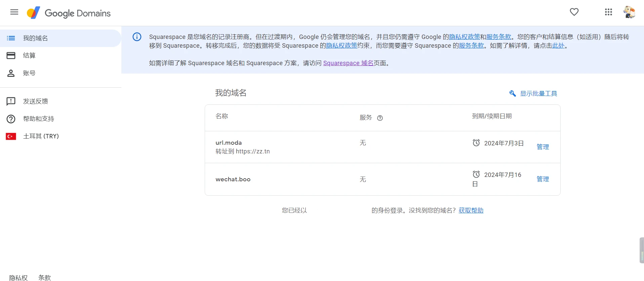The height and width of the screenshot is (281, 644).
Task: Click 管理 for the url.moda domain
Action: pos(542,147)
